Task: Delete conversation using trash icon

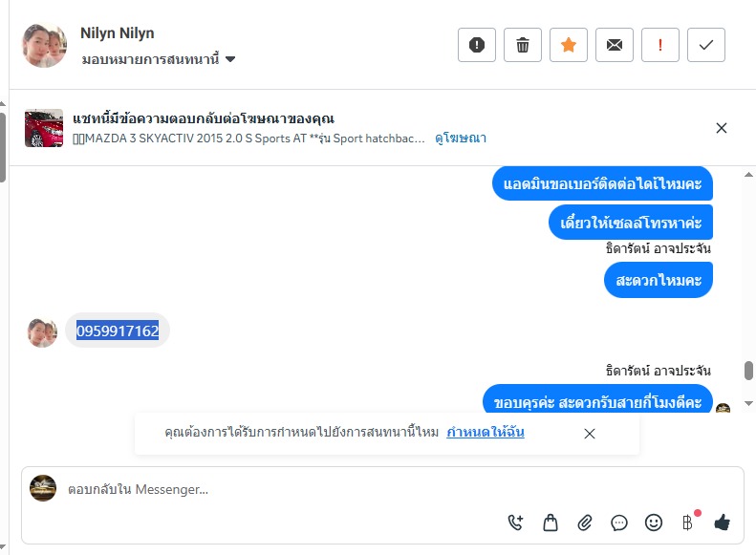Action: tap(523, 45)
